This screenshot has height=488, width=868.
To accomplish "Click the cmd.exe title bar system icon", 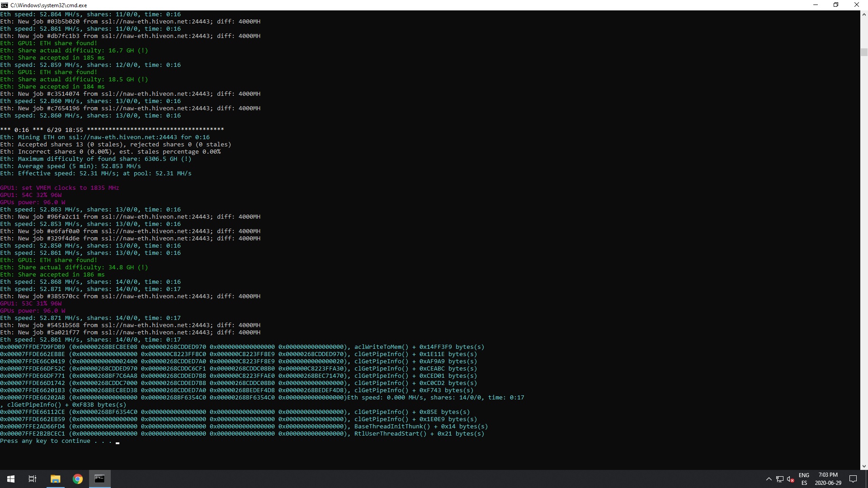I will point(5,5).
